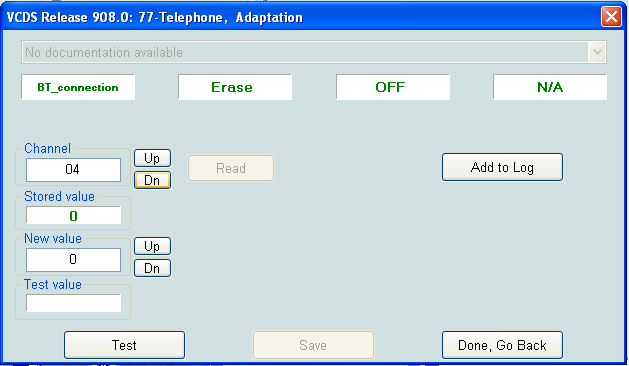Select Done, Go Back
The image size is (629, 366).
click(x=502, y=345)
